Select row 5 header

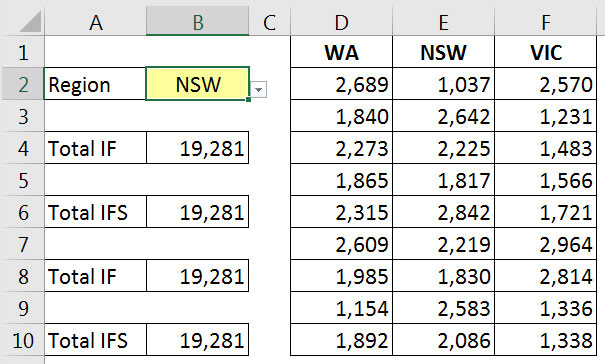(x=22, y=180)
